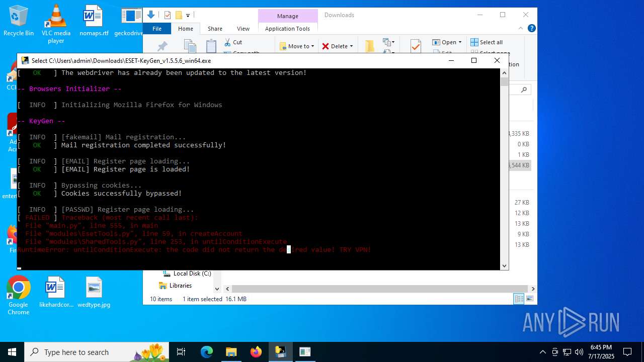
Task: Open Action Center notifications icon
Action: 627,352
